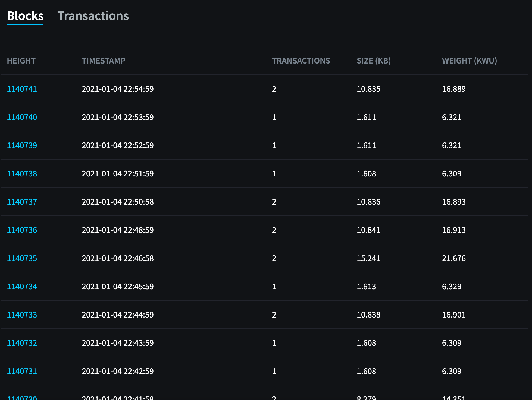Open block 1140732
The width and height of the screenshot is (532, 400).
22,343
